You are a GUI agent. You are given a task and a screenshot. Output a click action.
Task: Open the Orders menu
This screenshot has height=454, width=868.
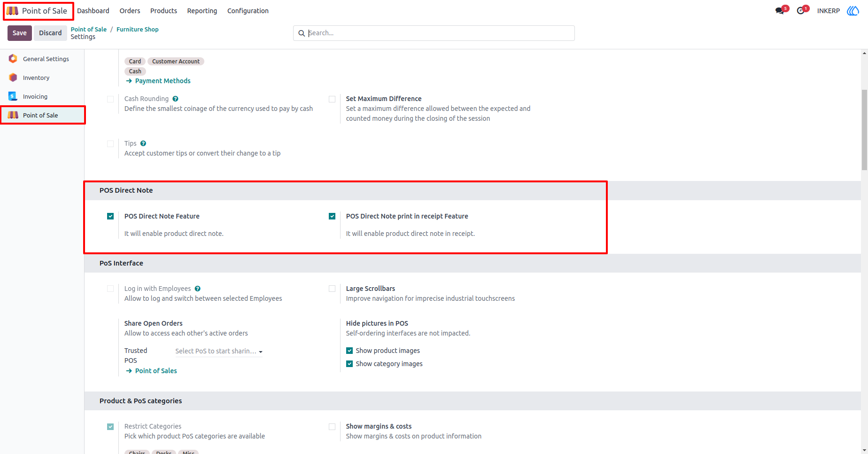(130, 11)
